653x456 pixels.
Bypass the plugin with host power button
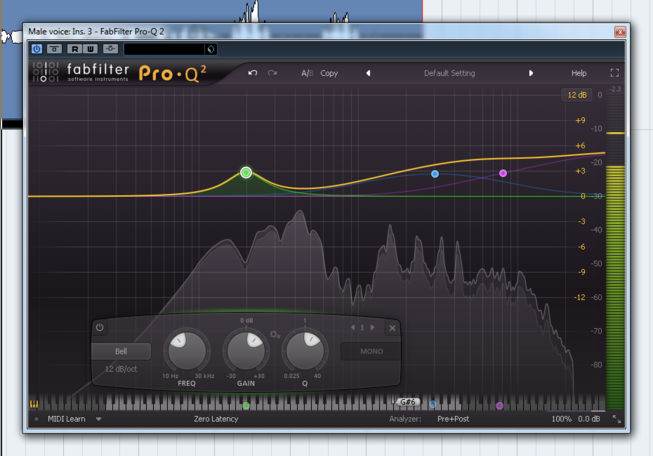tap(37, 48)
